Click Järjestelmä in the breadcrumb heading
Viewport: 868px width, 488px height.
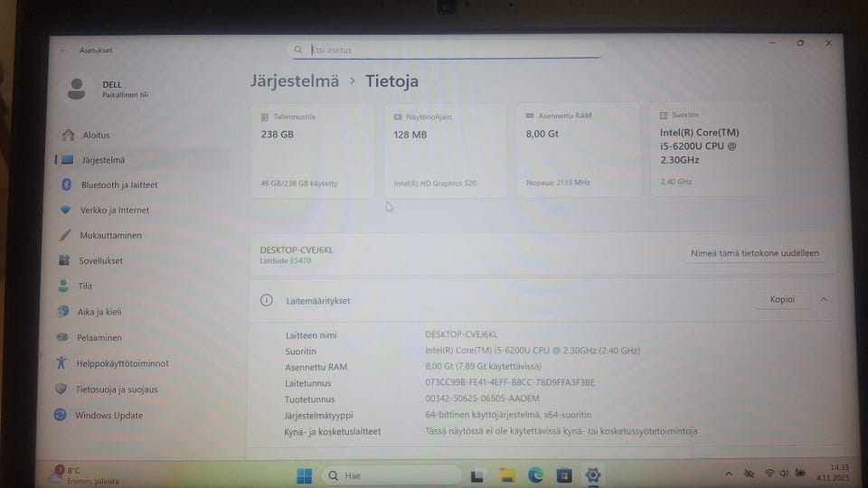tap(295, 80)
